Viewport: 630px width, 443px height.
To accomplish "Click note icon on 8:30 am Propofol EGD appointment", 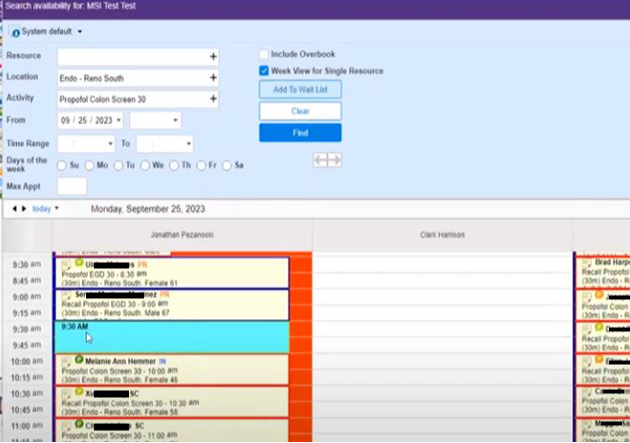I will click(66, 265).
